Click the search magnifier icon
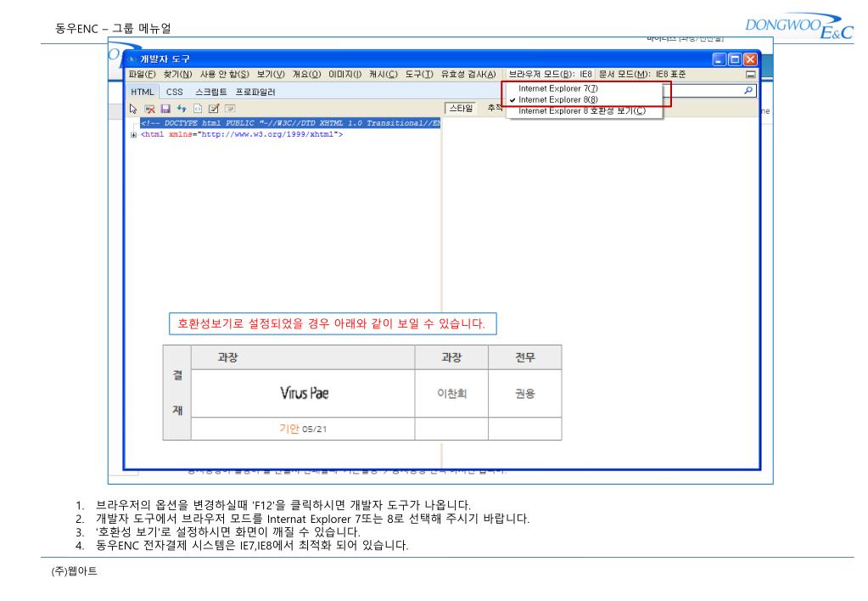Image resolution: width=868 pixels, height=601 pixels. coord(748,90)
